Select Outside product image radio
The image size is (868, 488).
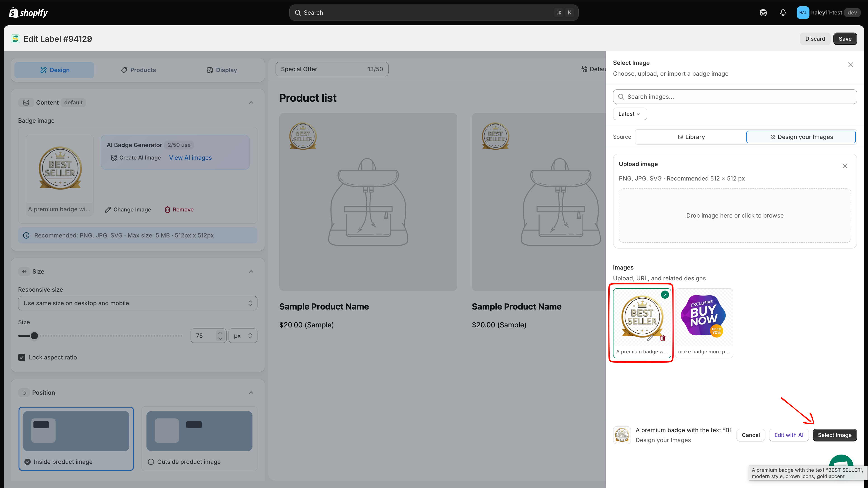click(x=151, y=462)
